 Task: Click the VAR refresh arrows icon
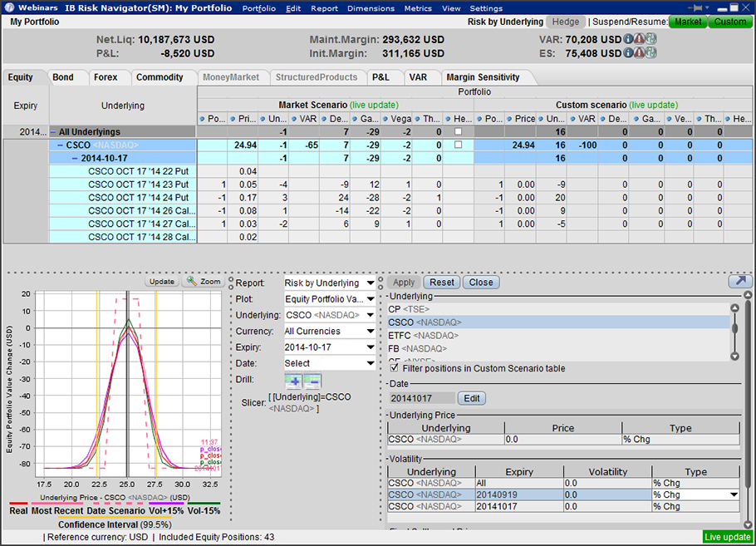[x=650, y=39]
